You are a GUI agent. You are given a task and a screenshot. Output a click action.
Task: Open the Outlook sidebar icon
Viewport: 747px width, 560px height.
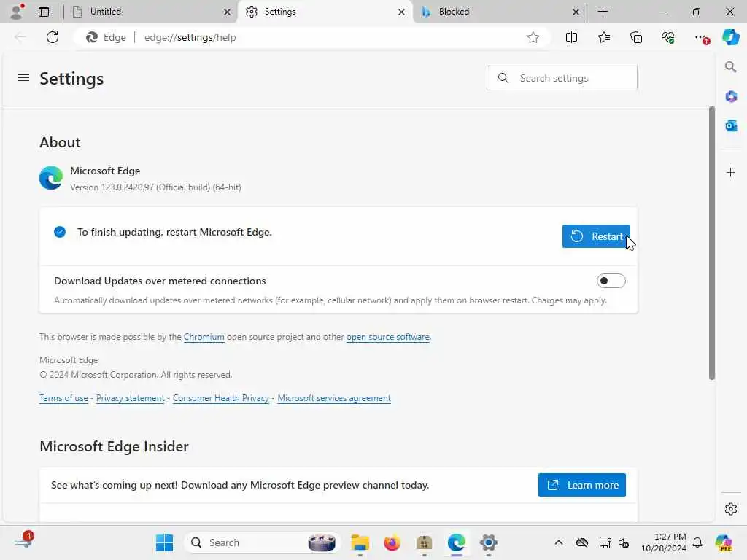tap(731, 125)
